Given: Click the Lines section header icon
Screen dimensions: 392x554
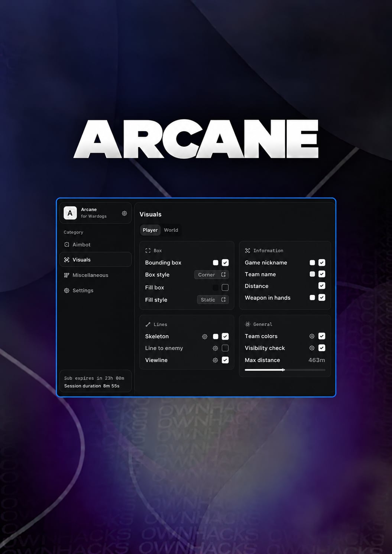Looking at the screenshot, I should tap(148, 324).
